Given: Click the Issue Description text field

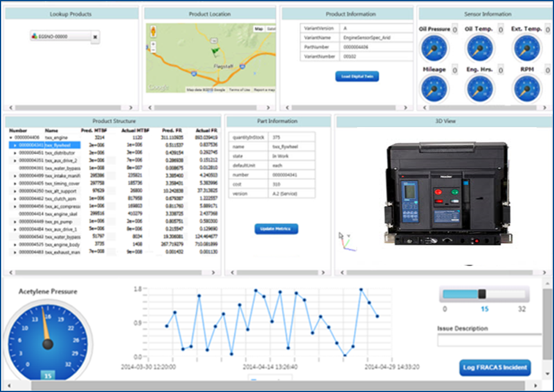Looking at the screenshot, I should click(x=489, y=341).
